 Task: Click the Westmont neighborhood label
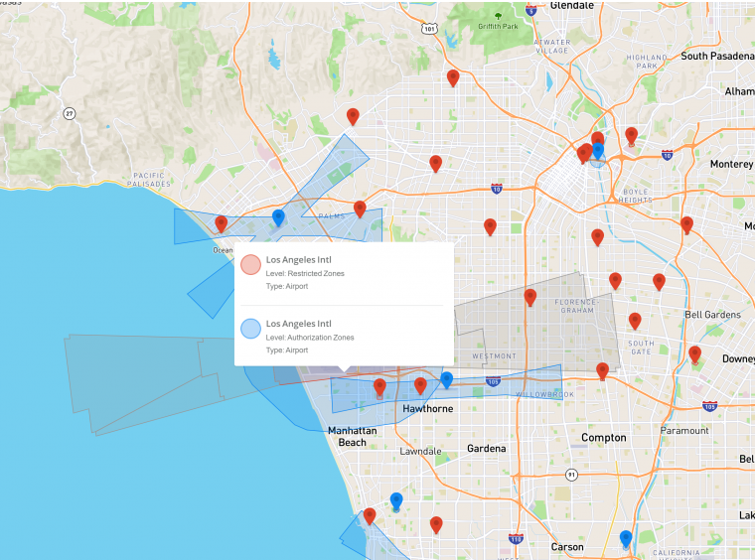494,356
